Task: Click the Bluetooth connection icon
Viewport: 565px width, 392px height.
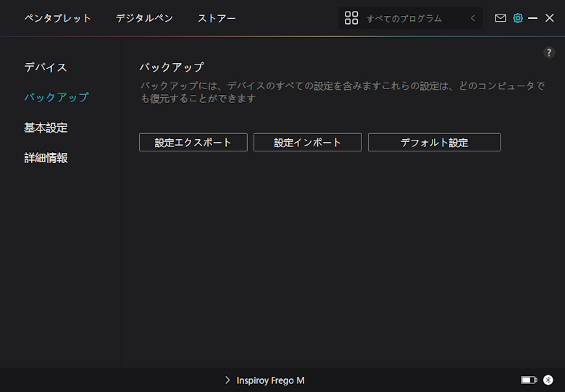Action: [548, 380]
